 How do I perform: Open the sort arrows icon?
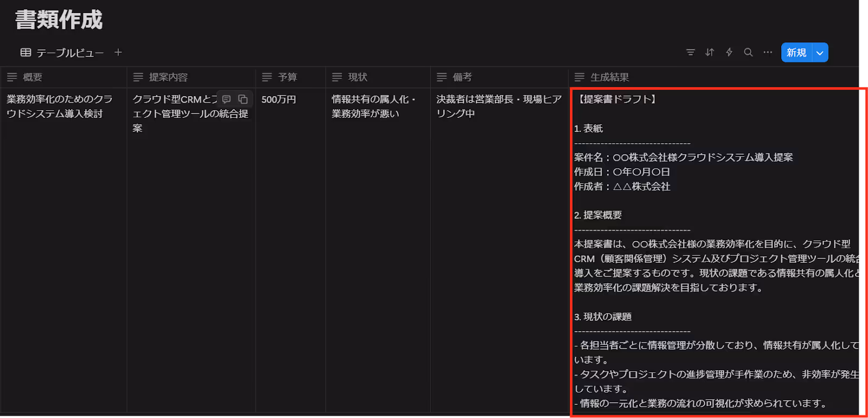[x=710, y=52]
